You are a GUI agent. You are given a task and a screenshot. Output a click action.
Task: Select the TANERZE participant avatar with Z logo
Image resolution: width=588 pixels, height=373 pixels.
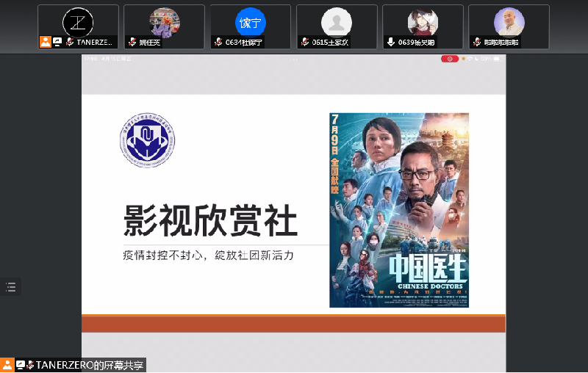coord(78,23)
